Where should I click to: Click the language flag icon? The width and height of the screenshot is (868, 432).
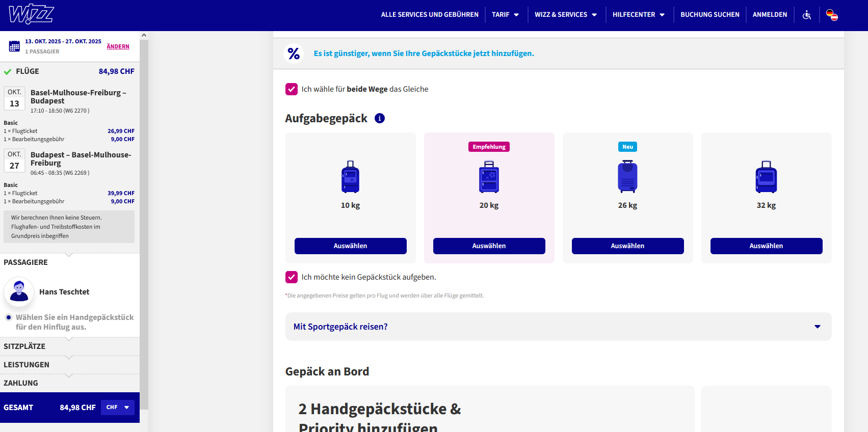tap(832, 15)
